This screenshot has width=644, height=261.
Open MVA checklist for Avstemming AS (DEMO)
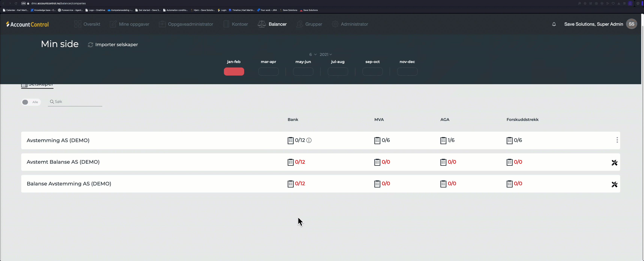point(377,141)
